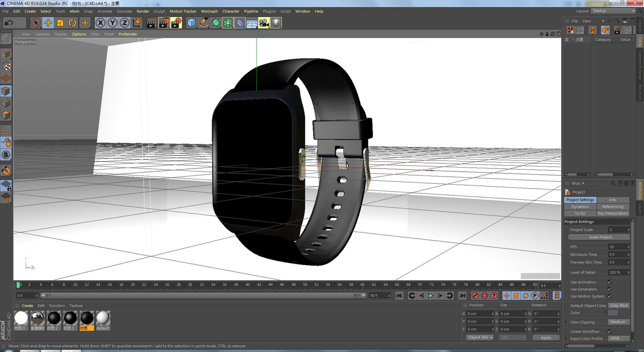Play the animation forward
The image size is (644, 352).
tap(431, 296)
